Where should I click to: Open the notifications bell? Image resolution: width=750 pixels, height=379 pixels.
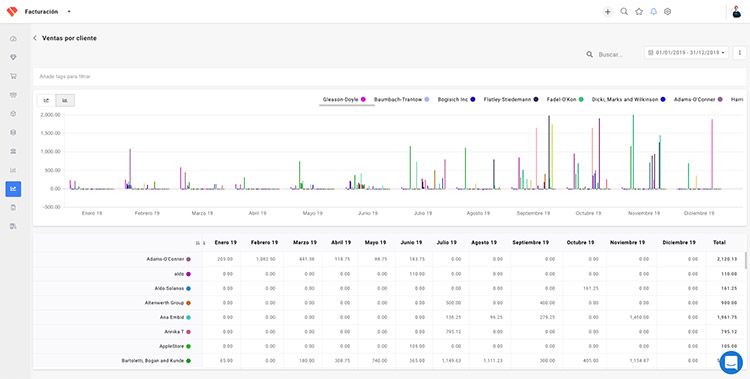pos(653,11)
